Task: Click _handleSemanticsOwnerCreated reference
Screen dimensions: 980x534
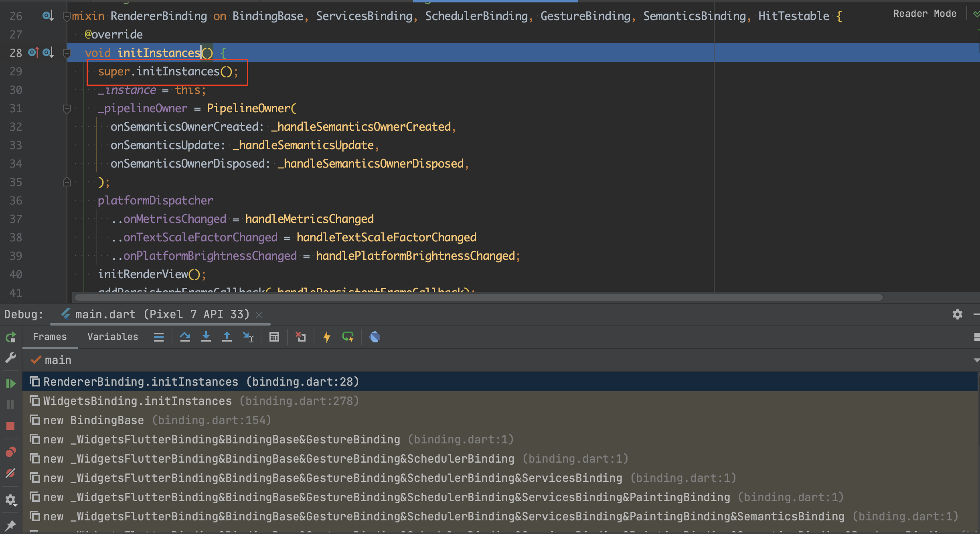Action: point(361,127)
